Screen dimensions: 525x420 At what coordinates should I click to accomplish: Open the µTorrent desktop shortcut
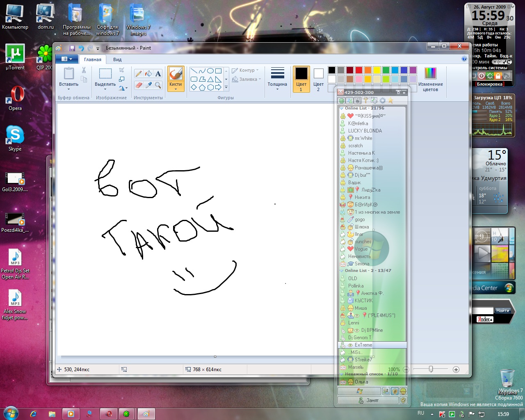point(15,57)
